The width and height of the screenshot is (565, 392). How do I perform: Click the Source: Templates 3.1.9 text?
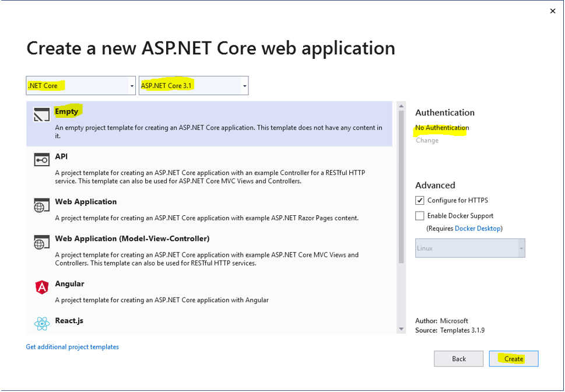[450, 330]
